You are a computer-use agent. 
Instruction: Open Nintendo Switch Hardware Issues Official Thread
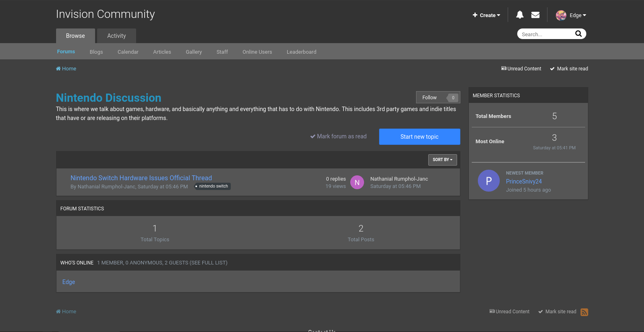click(x=141, y=178)
